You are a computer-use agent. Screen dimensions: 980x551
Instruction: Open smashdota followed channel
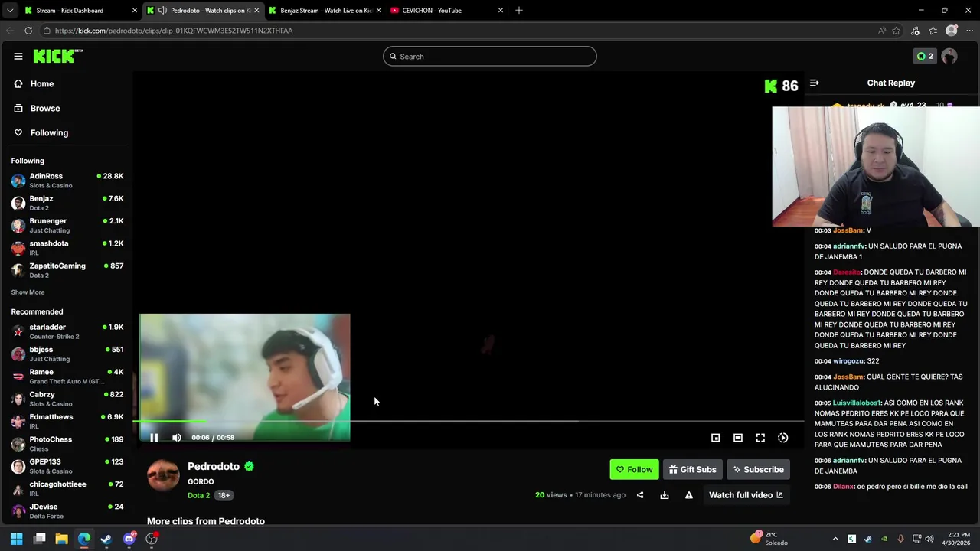pos(67,247)
